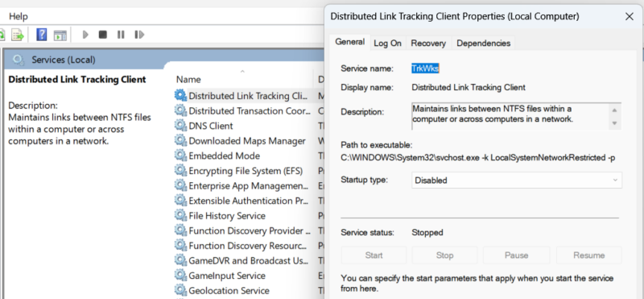This screenshot has width=644, height=299.
Task: Open the Dependencies tab
Action: point(484,44)
